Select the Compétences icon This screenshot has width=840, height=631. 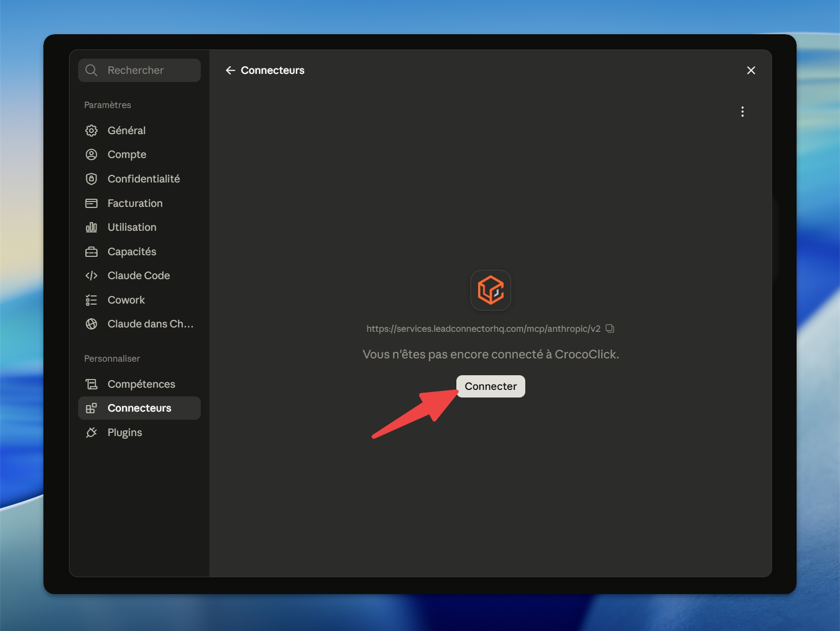point(92,384)
